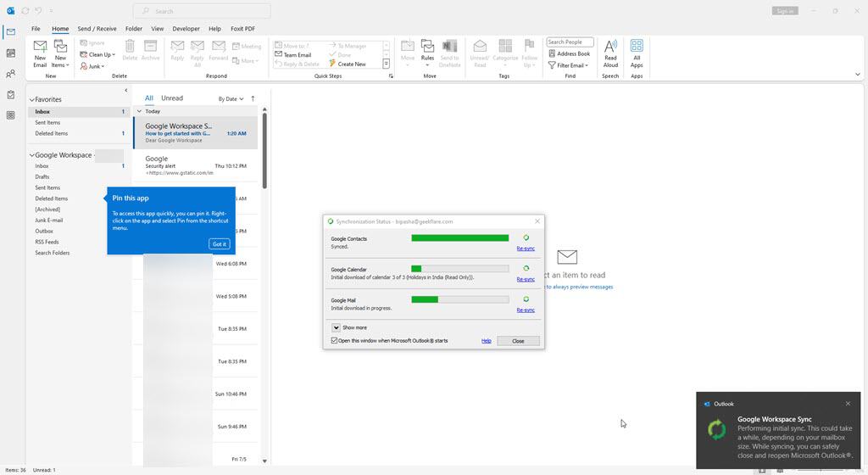Select Drafts folder
Viewport: 868px width, 475px height.
pyautogui.click(x=42, y=176)
